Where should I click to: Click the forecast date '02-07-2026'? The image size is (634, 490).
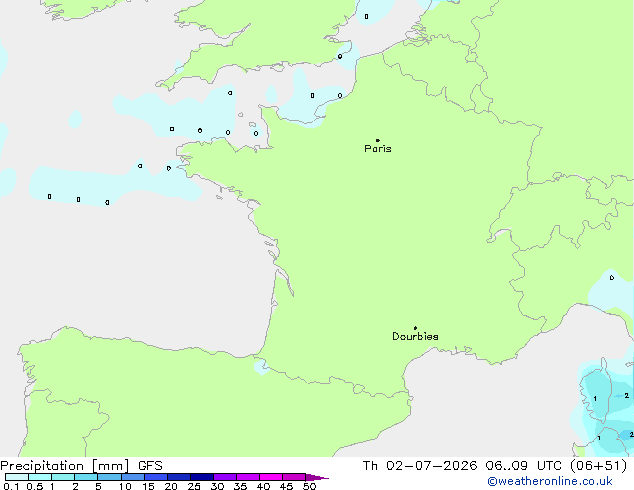(431, 466)
